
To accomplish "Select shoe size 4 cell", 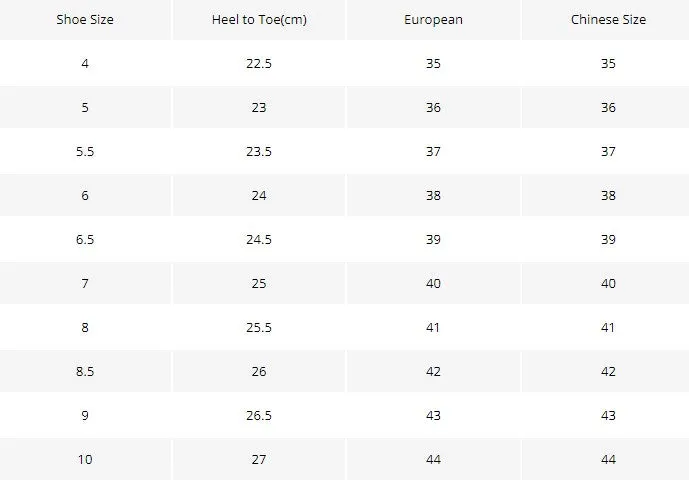I will pyautogui.click(x=85, y=64).
